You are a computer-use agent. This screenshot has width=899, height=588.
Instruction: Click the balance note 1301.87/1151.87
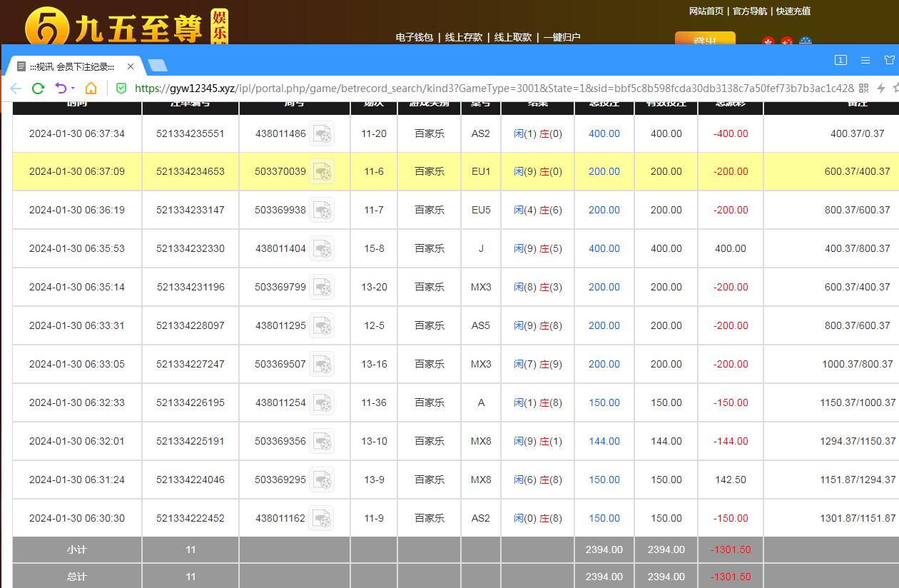point(858,519)
